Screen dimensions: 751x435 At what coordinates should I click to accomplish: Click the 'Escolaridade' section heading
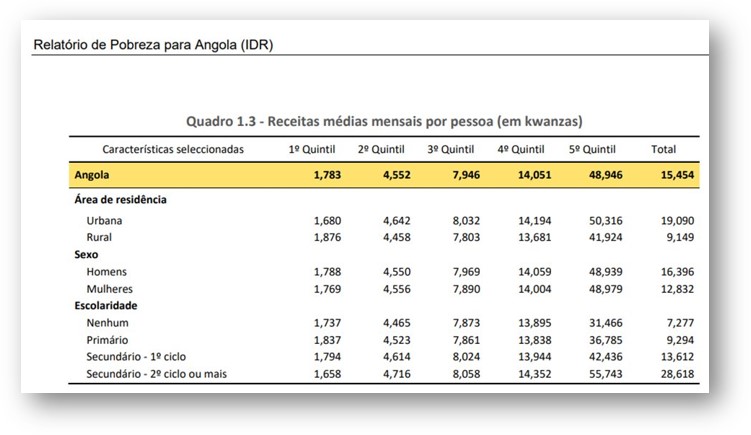click(105, 305)
